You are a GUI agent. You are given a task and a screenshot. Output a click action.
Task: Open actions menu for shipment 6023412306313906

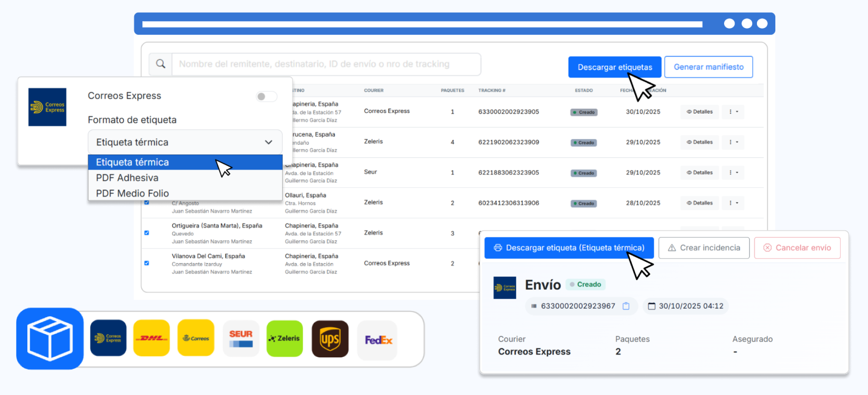click(x=733, y=203)
